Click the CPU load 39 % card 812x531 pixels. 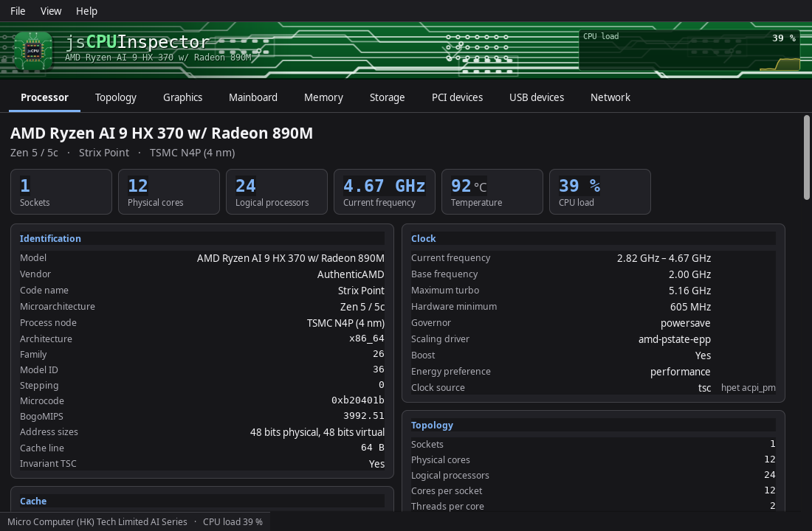pyautogui.click(x=599, y=192)
